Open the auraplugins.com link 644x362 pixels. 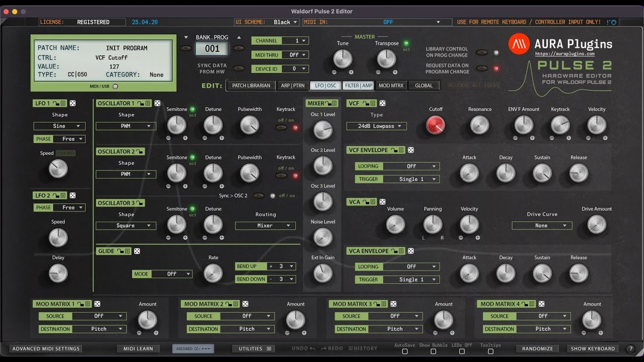(565, 54)
